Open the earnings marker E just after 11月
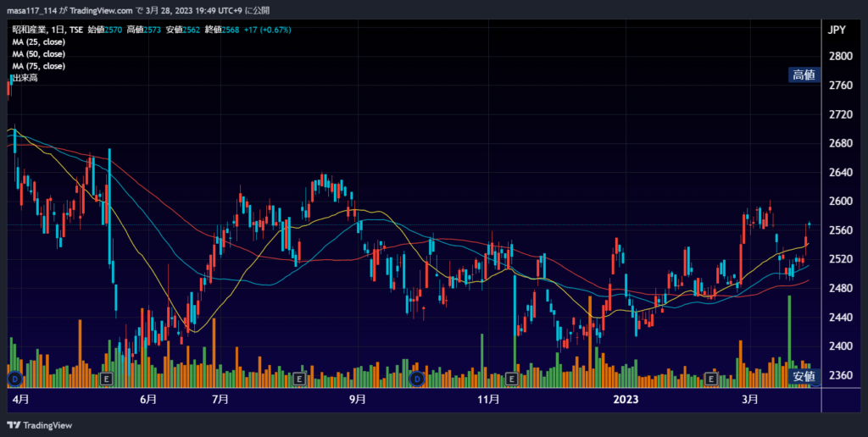The width and height of the screenshot is (868, 437). click(x=511, y=379)
